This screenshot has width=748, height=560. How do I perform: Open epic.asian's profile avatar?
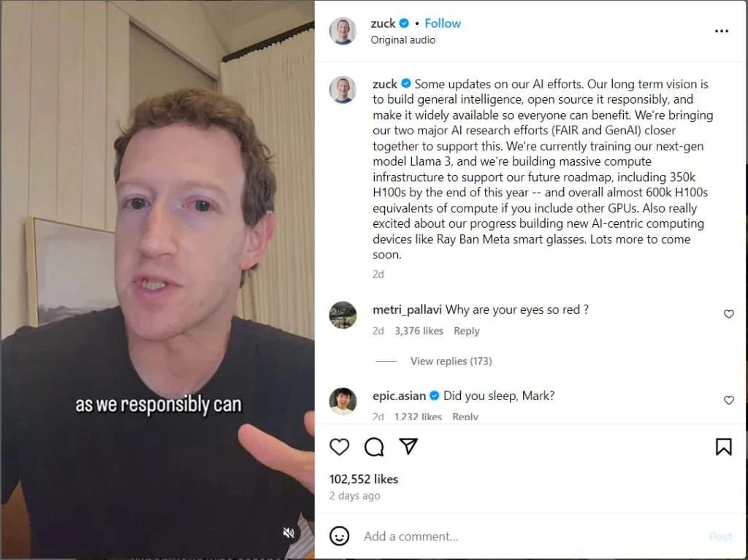click(x=343, y=401)
